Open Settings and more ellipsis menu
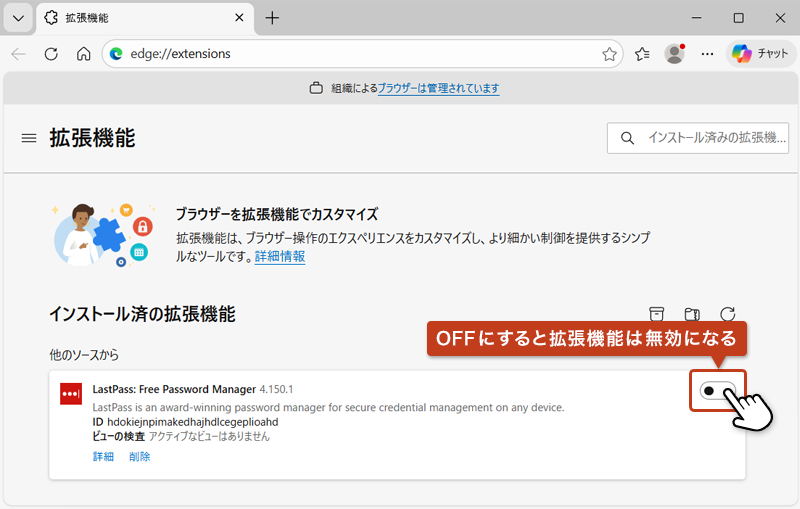 707,54
